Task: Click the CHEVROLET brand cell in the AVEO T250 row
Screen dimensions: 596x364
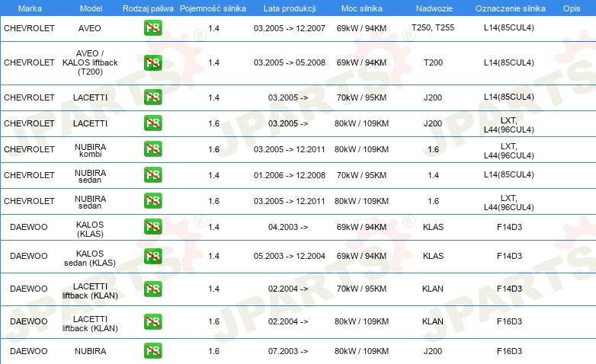Action: point(29,28)
